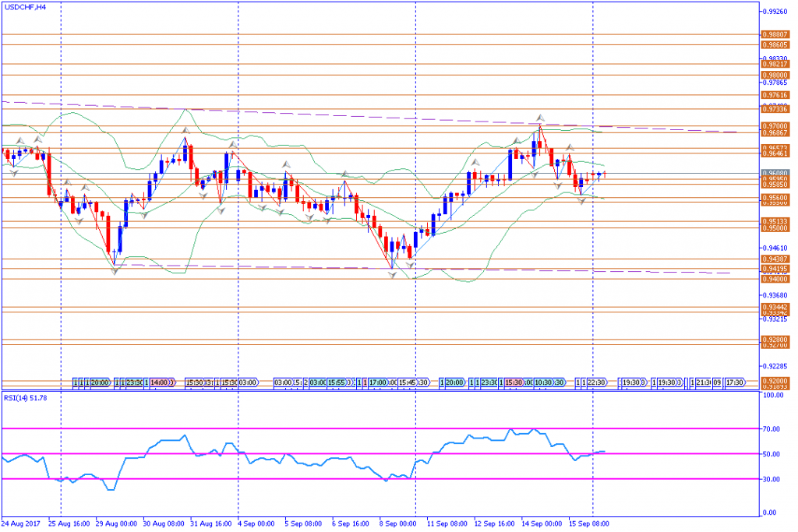798x532 pixels.
Task: Click the down fractal arrow under the 8 Sep low
Action: (x=393, y=273)
